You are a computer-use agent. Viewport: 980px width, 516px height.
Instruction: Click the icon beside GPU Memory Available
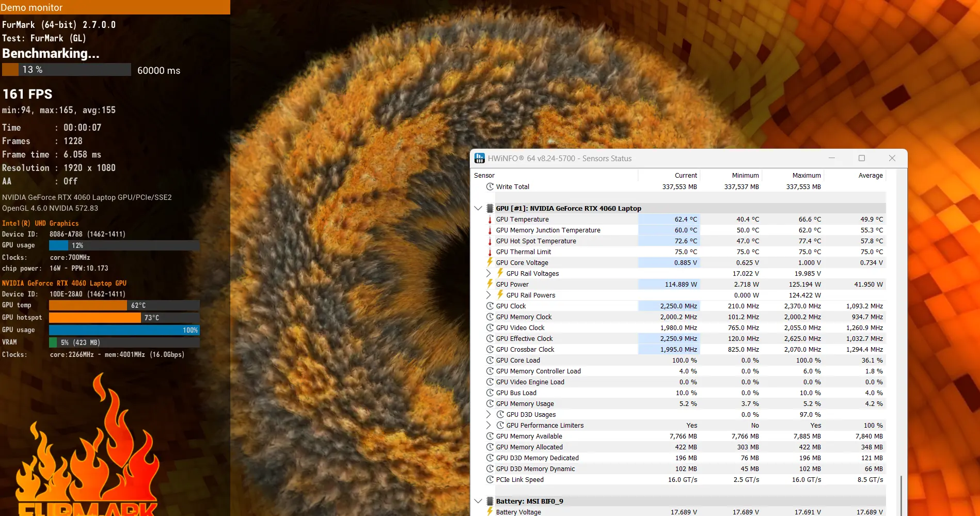pyautogui.click(x=490, y=436)
